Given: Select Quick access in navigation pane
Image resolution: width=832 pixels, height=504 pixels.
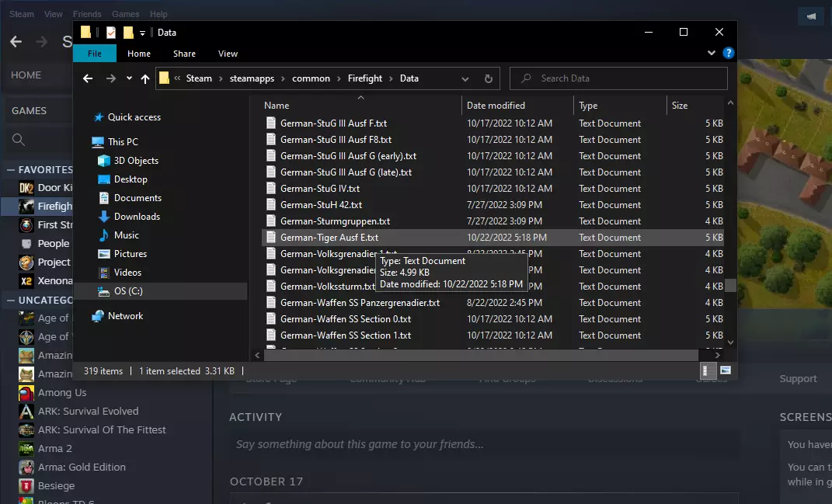Looking at the screenshot, I should [x=134, y=117].
